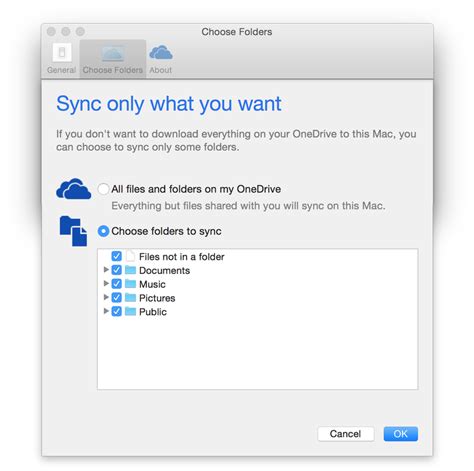Click the Music folder name
Viewport: 474px width, 471px height.
(x=152, y=284)
